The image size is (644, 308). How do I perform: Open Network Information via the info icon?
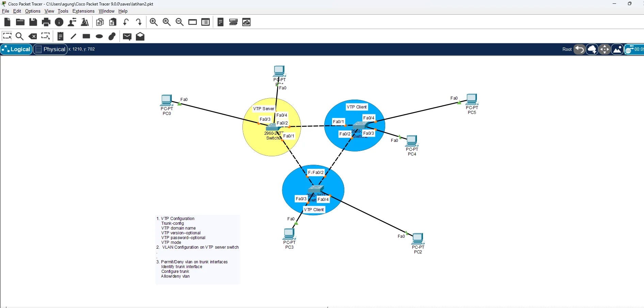(59, 22)
